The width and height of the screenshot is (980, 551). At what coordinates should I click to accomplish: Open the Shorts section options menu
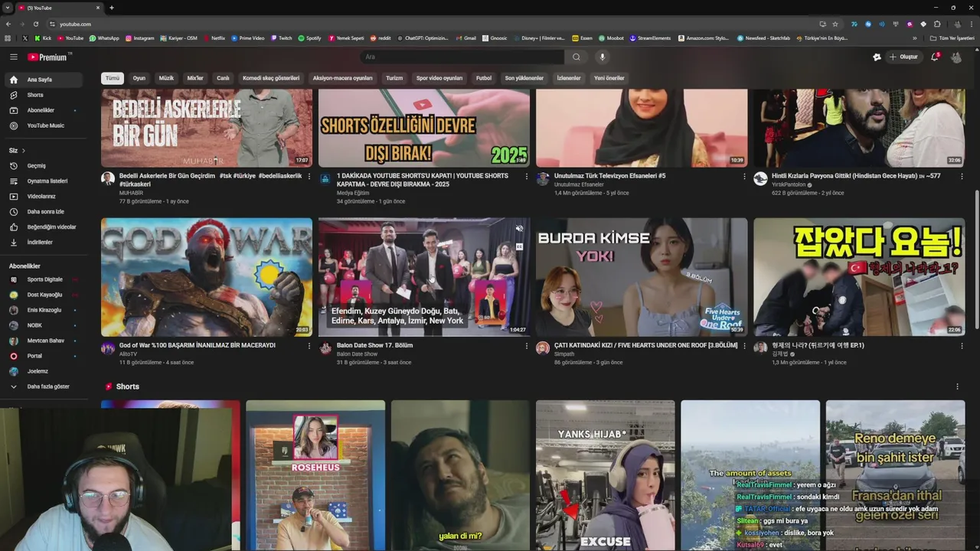[x=957, y=386]
